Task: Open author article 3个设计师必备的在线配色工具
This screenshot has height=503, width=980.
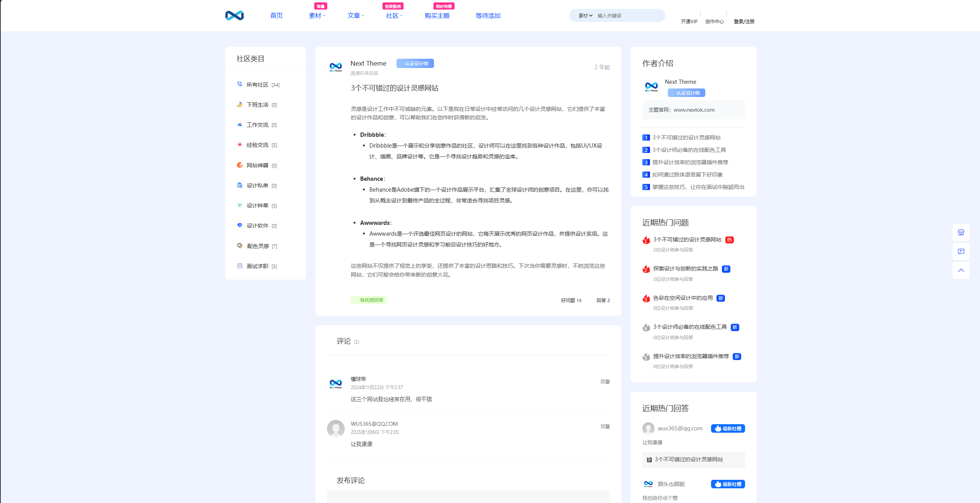Action: coord(689,150)
